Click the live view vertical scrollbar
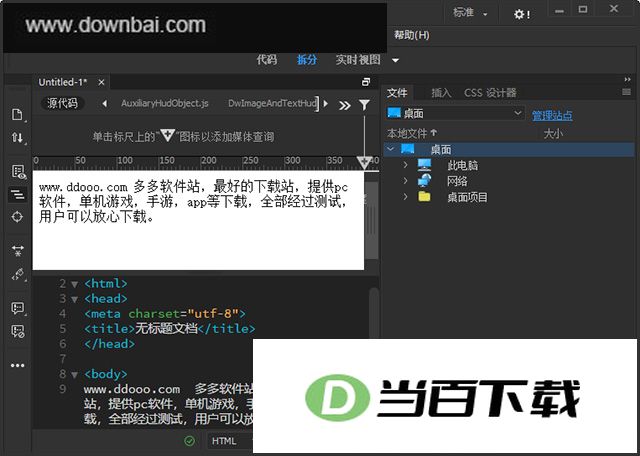The width and height of the screenshot is (640, 456). pyautogui.click(x=371, y=220)
